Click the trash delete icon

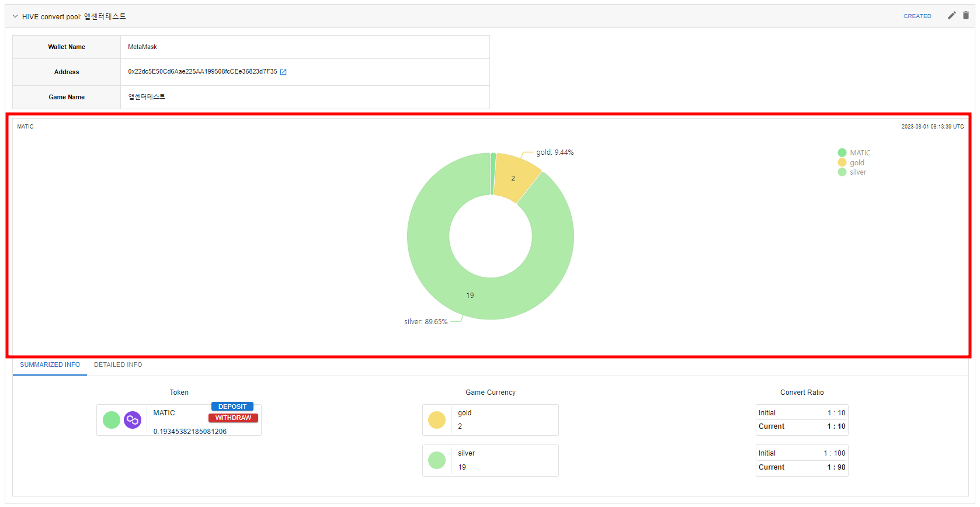(966, 16)
